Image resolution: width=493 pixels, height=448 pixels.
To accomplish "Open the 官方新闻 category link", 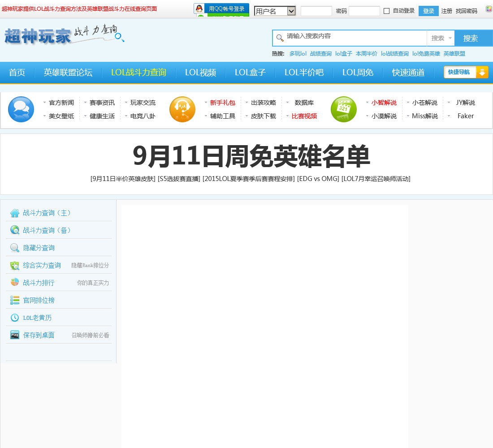I will click(61, 103).
